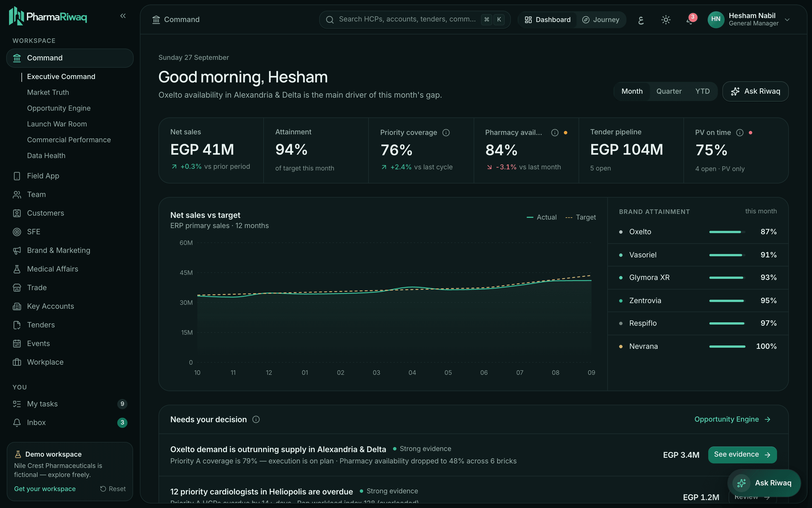Click Ask Riwaq button beside YTD

755,91
